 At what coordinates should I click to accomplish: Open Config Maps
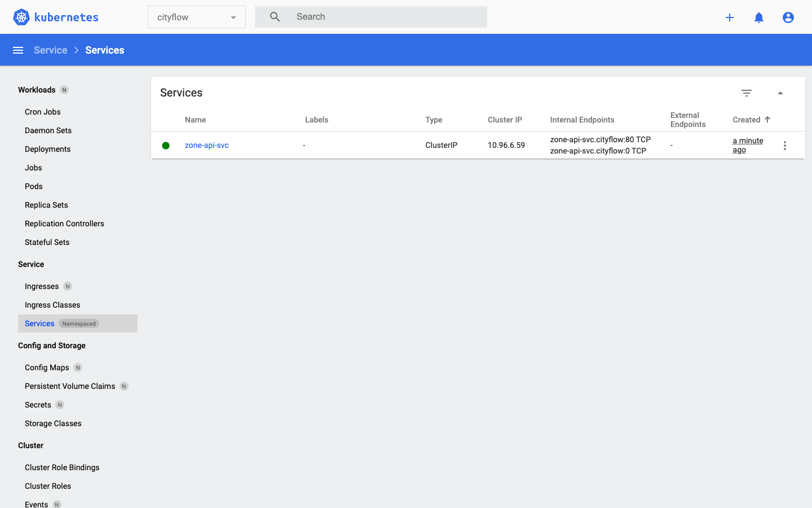pos(47,367)
